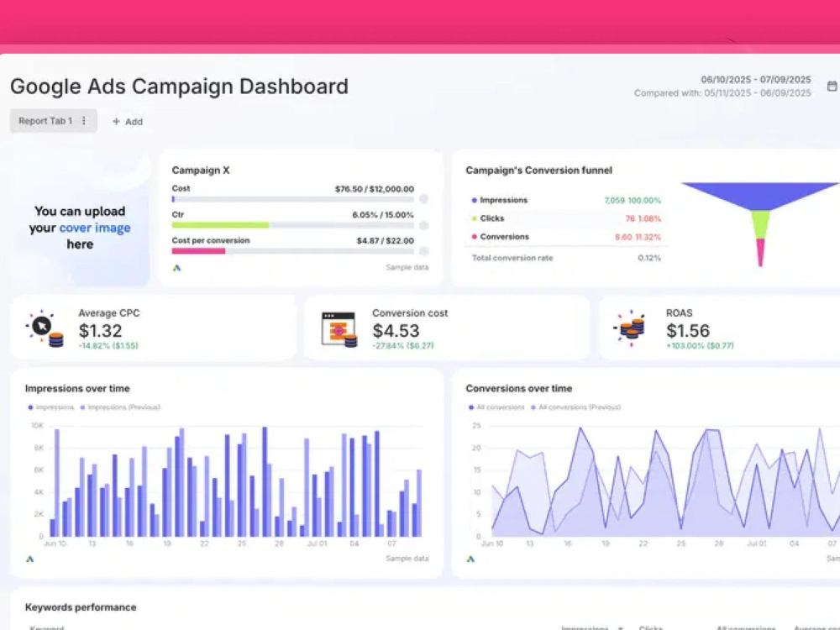
Task: Click the cover image upload link
Action: [x=95, y=228]
